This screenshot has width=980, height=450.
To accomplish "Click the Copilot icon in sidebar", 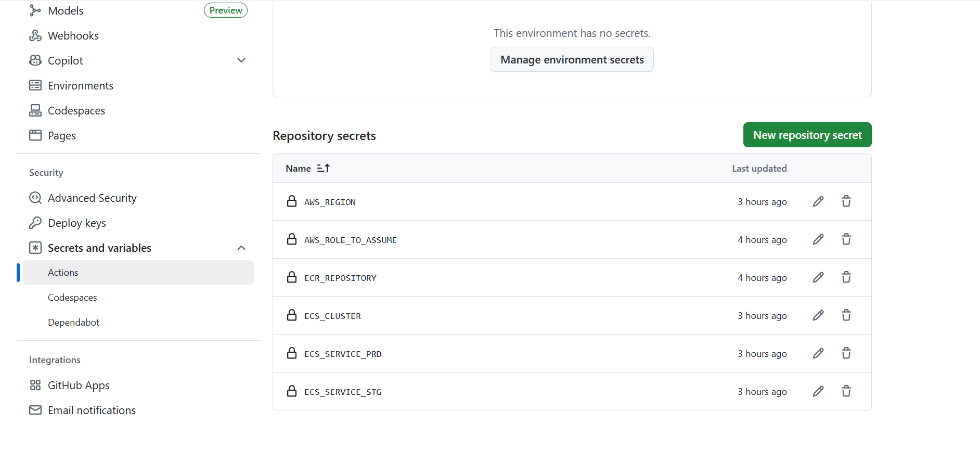I will click(35, 60).
